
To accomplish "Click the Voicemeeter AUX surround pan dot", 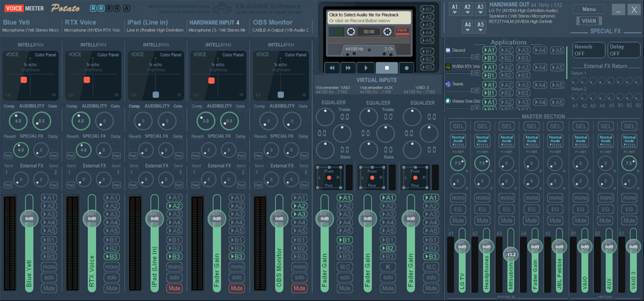I will click(x=372, y=178).
